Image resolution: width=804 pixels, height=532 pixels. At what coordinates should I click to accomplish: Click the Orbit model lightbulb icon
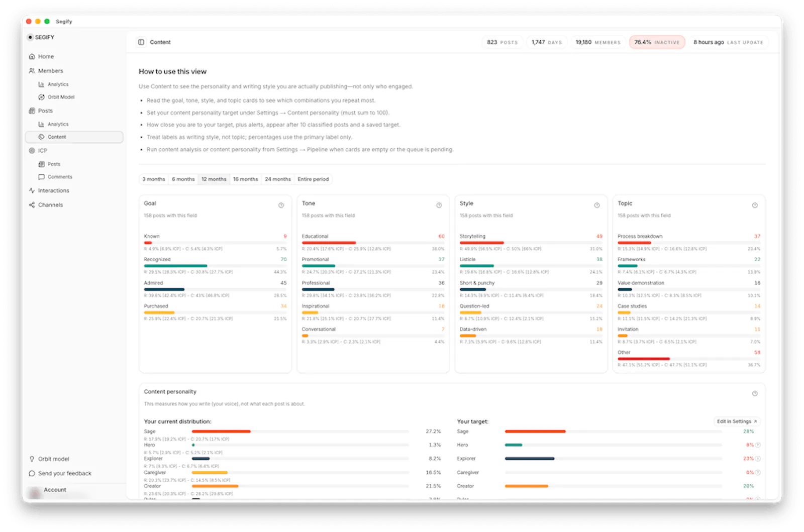[32, 459]
